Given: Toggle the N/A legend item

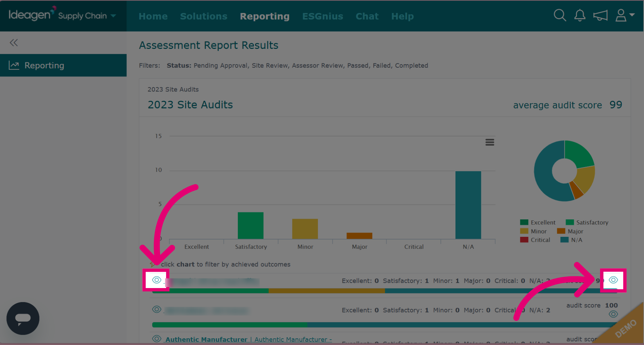Looking at the screenshot, I should (x=572, y=240).
